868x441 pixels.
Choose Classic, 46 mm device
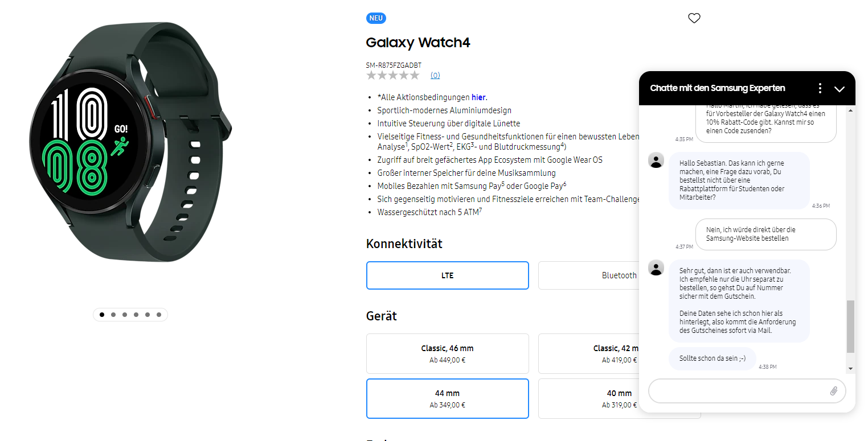click(448, 353)
